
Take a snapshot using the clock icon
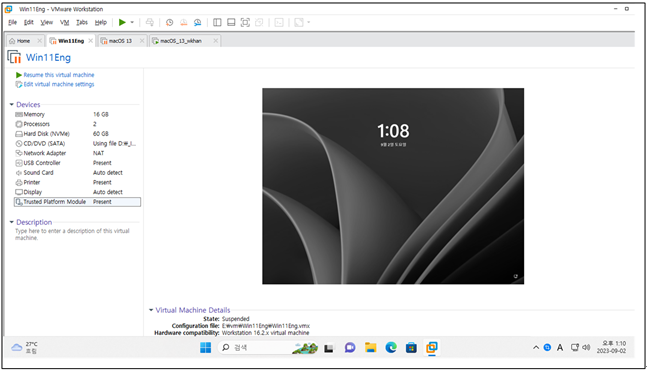pos(169,22)
